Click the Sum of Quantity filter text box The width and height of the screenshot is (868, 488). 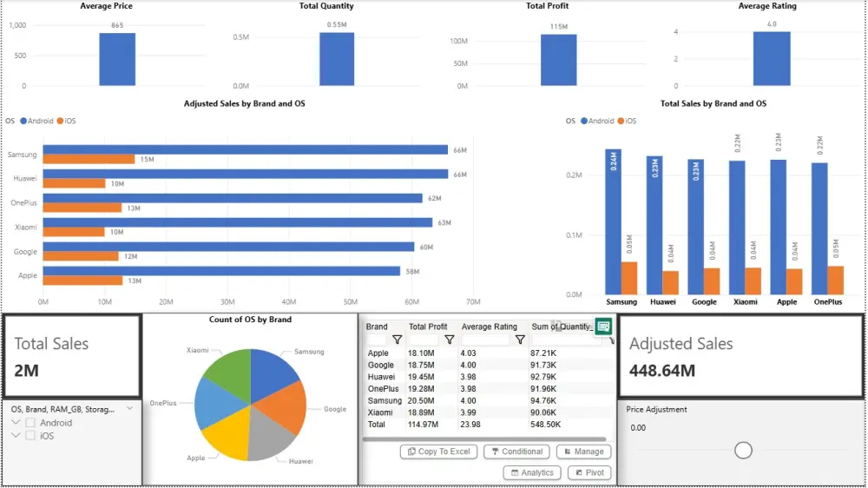[x=568, y=340]
